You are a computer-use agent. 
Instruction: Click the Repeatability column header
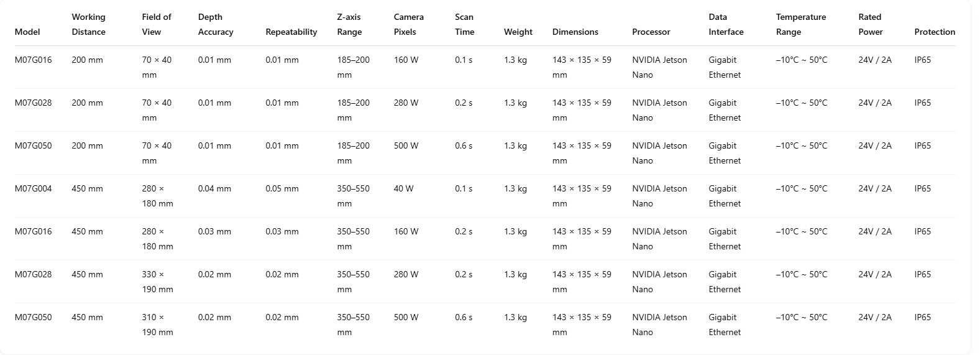(x=291, y=32)
